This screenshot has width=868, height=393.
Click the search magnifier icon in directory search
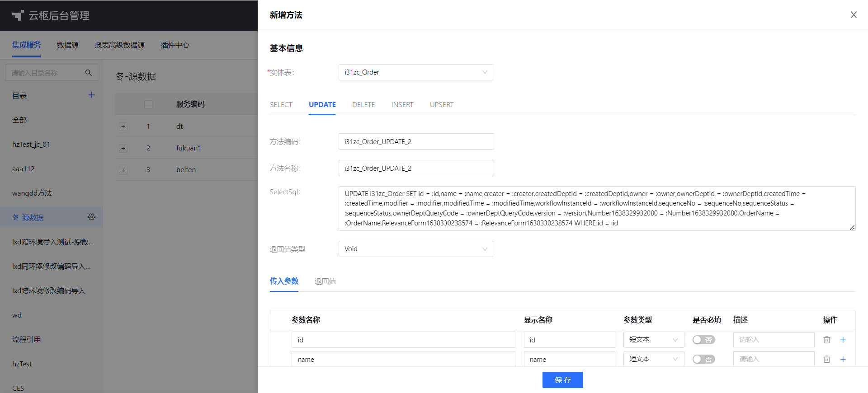point(89,73)
